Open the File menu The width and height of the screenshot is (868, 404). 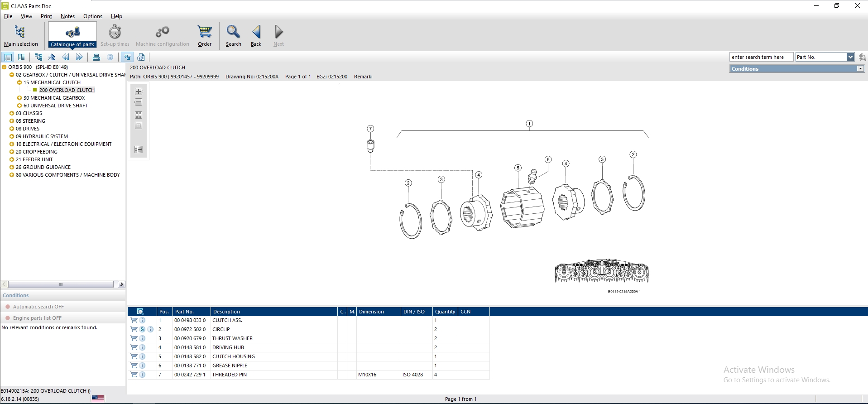coord(8,16)
